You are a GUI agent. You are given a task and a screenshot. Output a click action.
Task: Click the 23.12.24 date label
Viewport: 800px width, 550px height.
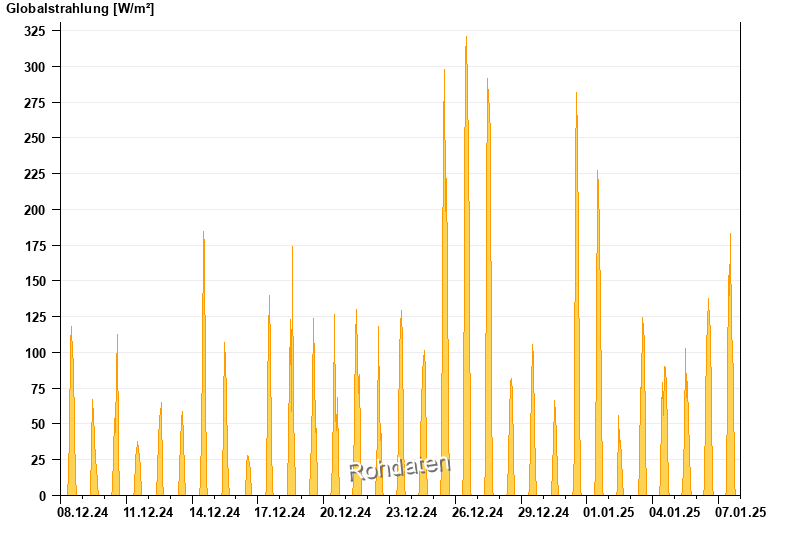(x=411, y=512)
